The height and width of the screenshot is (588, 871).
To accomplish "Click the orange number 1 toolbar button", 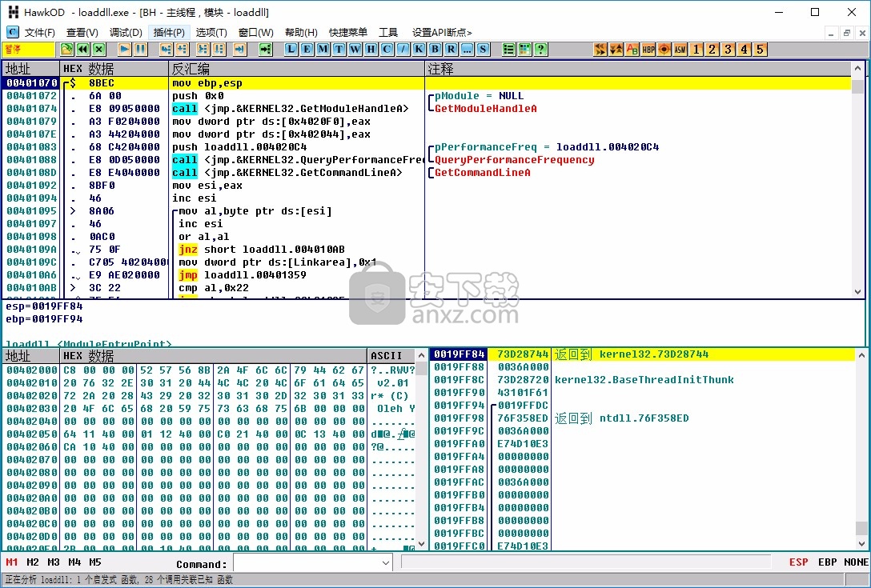I will 696,50.
